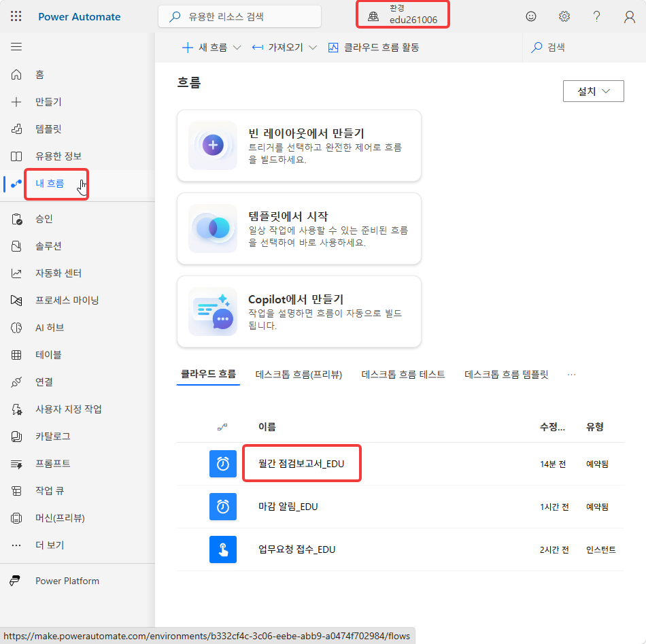Switch to 데스크톱 흐름 템플릿 tab

click(x=507, y=374)
